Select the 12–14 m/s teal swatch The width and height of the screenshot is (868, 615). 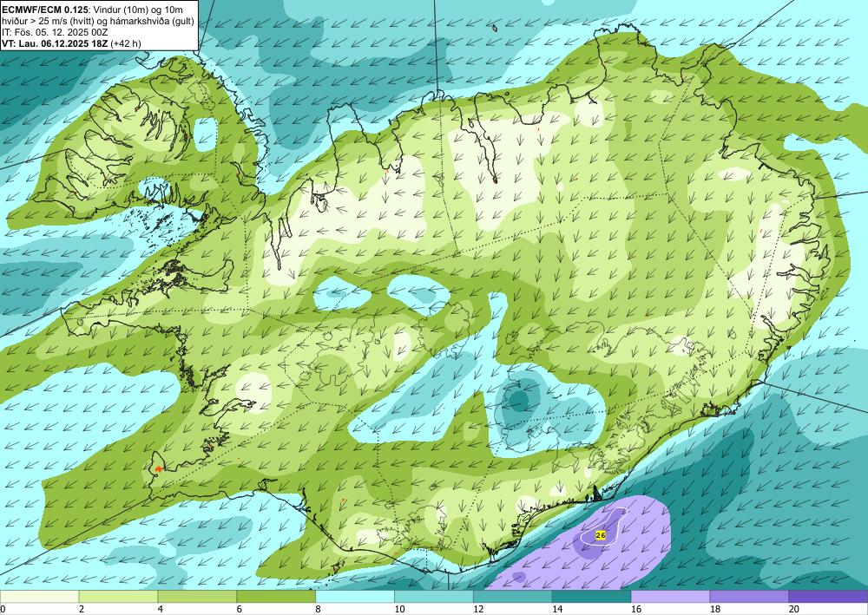click(x=513, y=596)
